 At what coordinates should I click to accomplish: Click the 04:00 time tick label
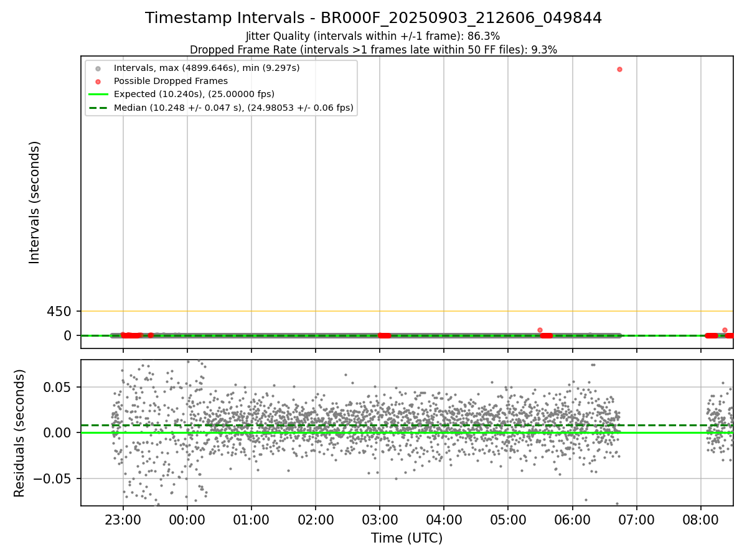tap(444, 520)
